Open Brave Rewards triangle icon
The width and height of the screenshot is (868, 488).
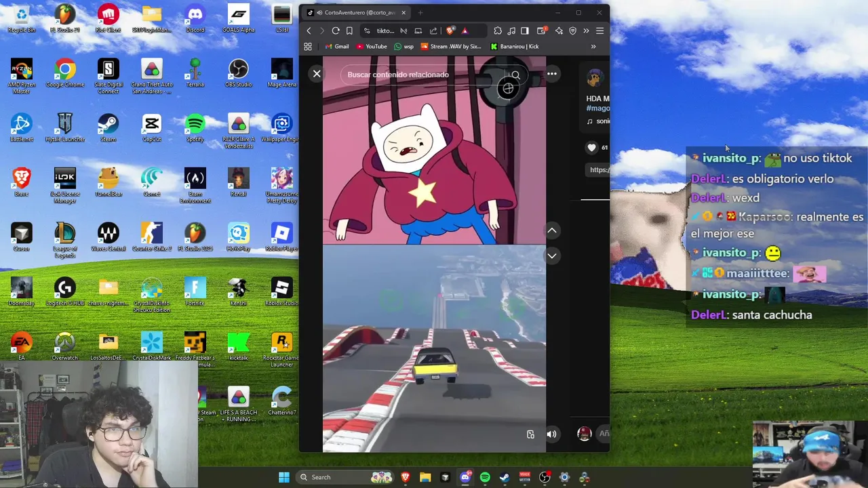point(465,30)
